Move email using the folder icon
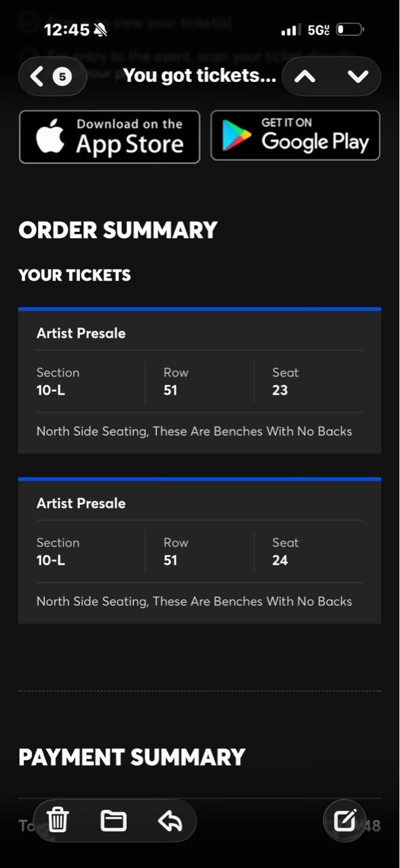 point(113,821)
